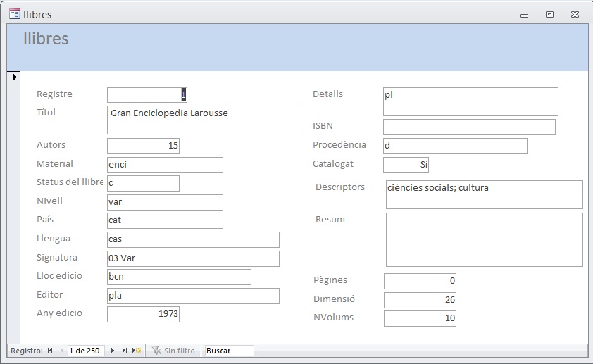The height and width of the screenshot is (364, 593).
Task: Click the Lloc edicio label
Action: 59,275
